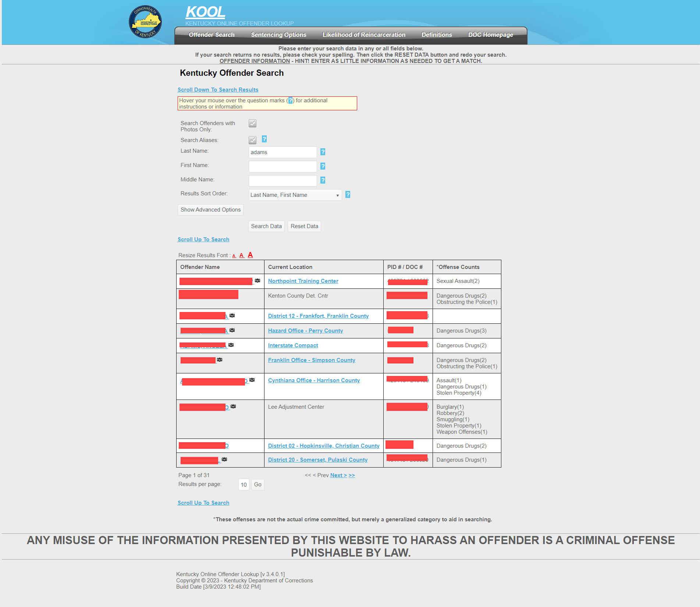Image resolution: width=700 pixels, height=607 pixels.
Task: Click camera icon in Hazard Office row
Action: (x=232, y=330)
